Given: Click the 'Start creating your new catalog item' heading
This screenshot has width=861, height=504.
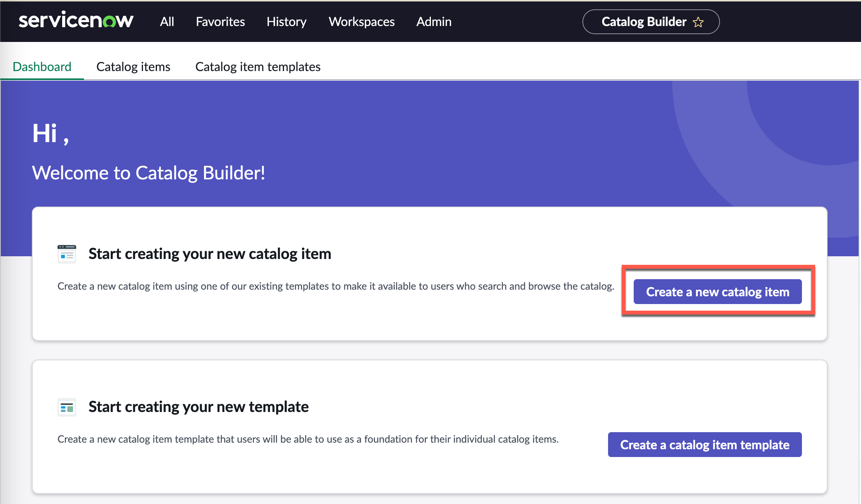Looking at the screenshot, I should coord(210,254).
